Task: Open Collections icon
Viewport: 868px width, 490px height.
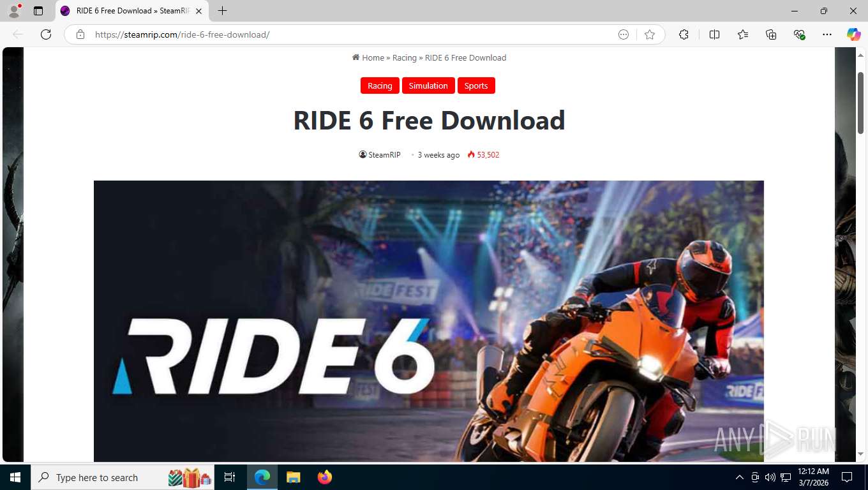Action: (x=771, y=34)
